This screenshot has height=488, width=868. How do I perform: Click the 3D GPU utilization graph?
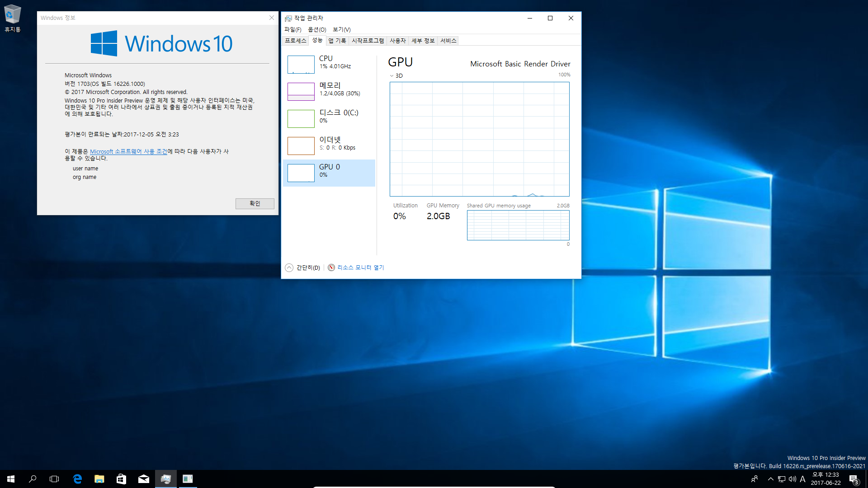click(x=479, y=139)
